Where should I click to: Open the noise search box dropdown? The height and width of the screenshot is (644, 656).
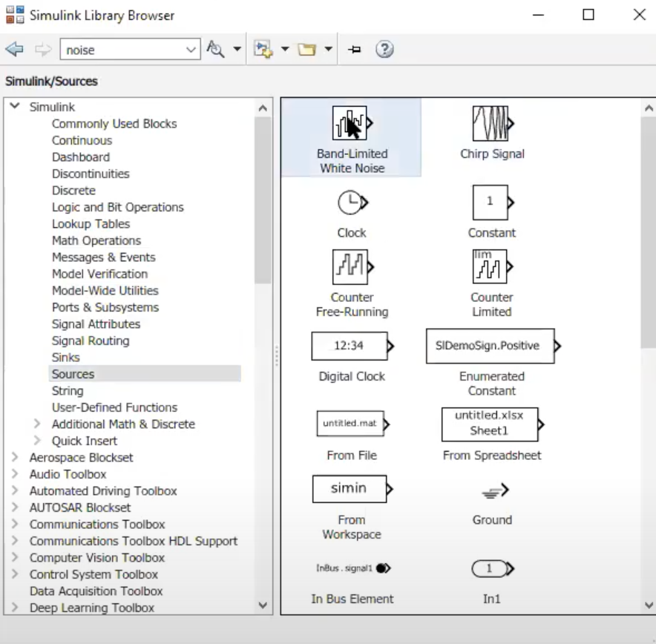click(191, 50)
